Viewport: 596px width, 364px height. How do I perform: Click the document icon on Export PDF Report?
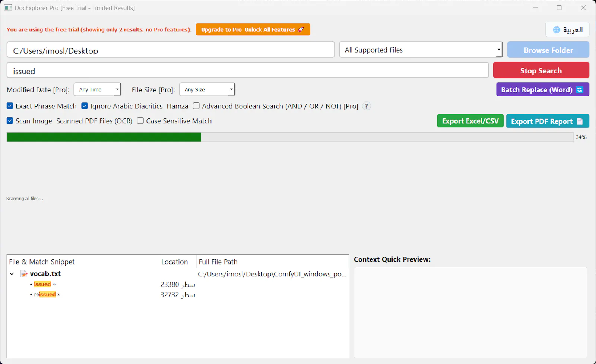click(580, 121)
